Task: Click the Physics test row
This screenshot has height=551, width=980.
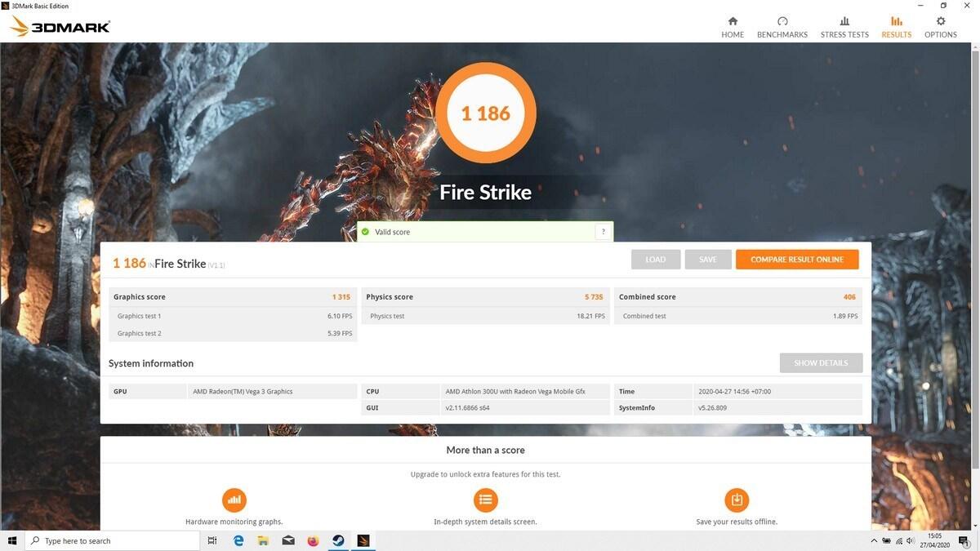Action: [x=486, y=316]
